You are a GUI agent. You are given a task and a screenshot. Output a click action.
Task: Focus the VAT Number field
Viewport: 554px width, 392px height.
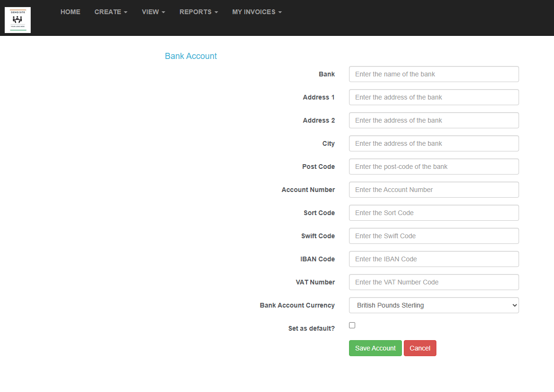434,282
